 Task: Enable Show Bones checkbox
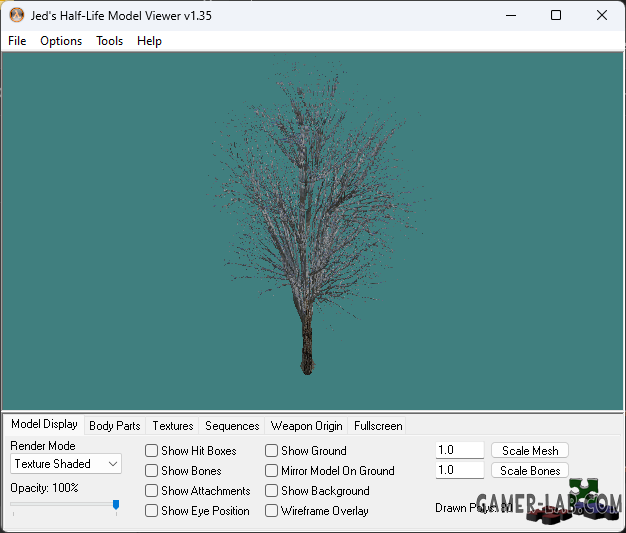point(151,471)
